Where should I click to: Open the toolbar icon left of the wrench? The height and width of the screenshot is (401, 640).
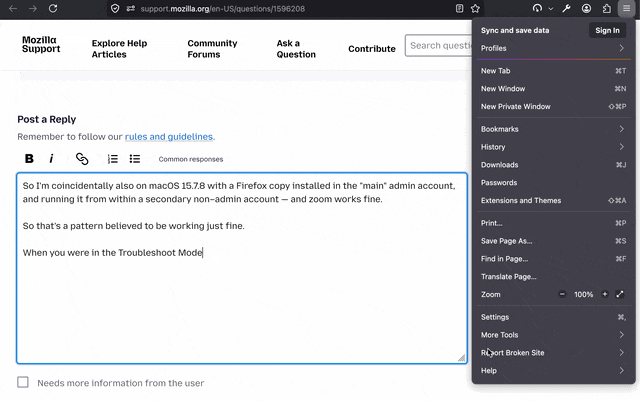[538, 9]
